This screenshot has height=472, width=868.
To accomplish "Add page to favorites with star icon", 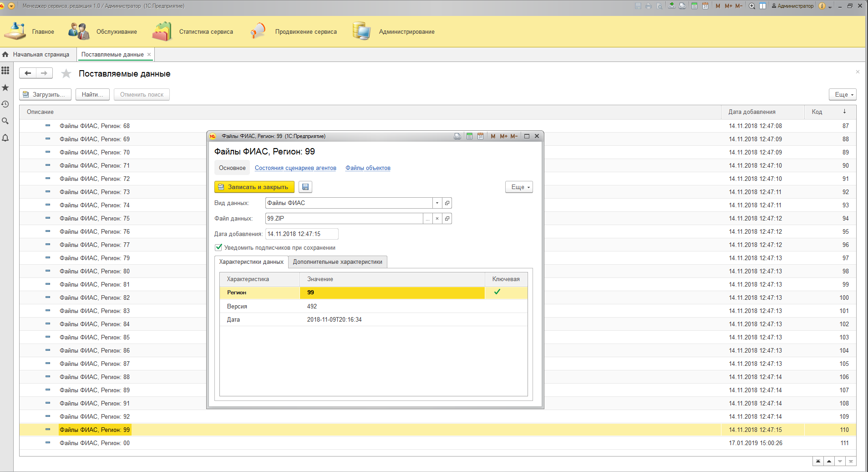I will coord(66,73).
